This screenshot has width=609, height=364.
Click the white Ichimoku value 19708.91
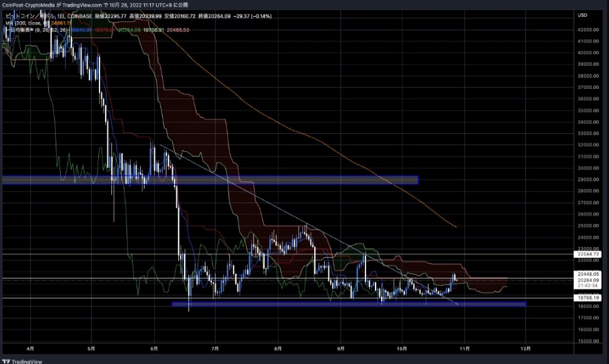(x=153, y=30)
